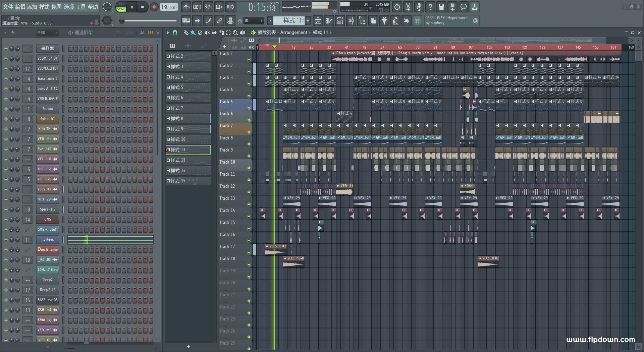Screen dimensions: 644x352
Task: Click the add new pattern plus button
Action: (308, 21)
